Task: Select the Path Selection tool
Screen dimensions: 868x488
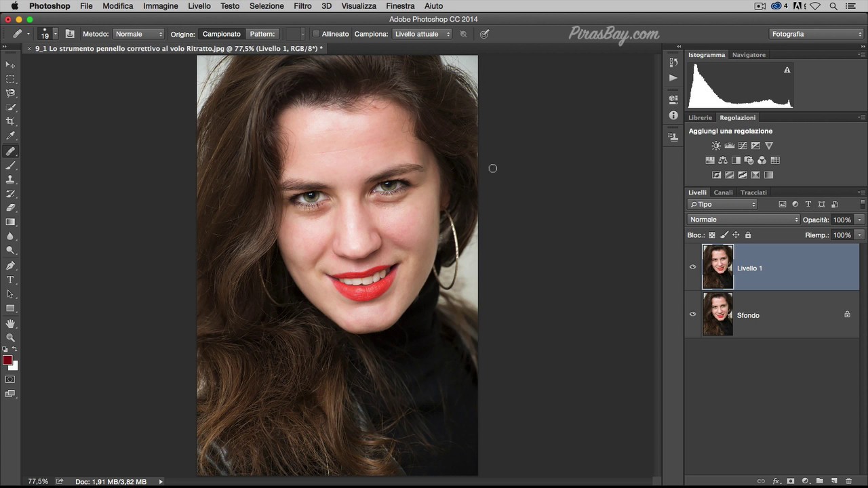Action: 10,294
